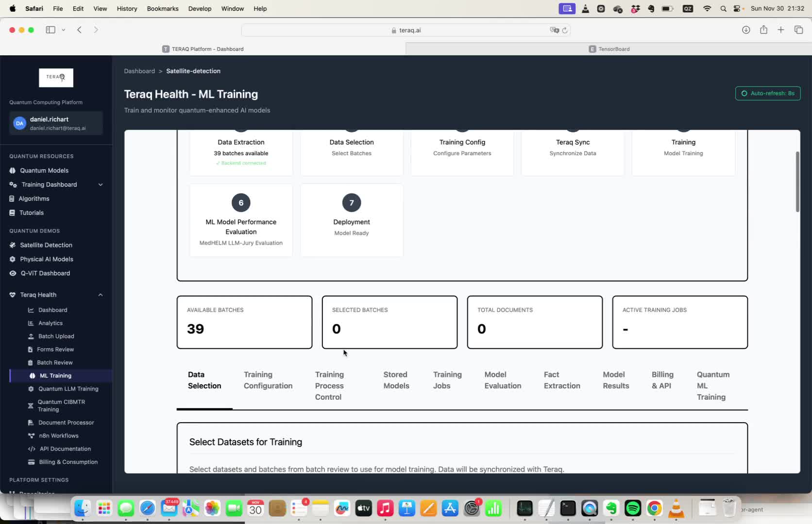Viewport: 812px width, 524px height.
Task: Collapse the Teraq Health section
Action: [101, 295]
